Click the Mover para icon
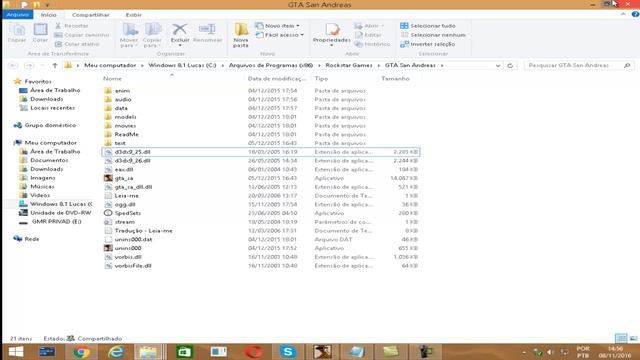The image size is (640, 360). [x=129, y=30]
